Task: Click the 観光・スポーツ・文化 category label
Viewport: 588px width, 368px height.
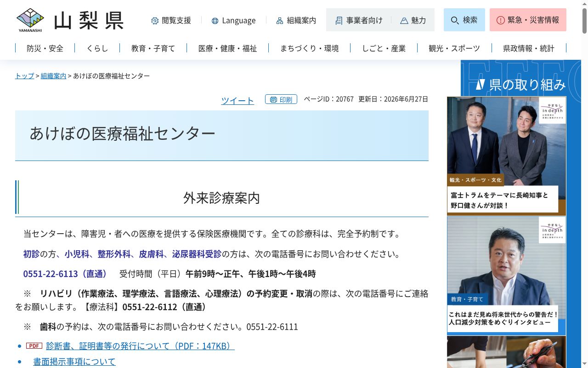Action: pos(475,180)
